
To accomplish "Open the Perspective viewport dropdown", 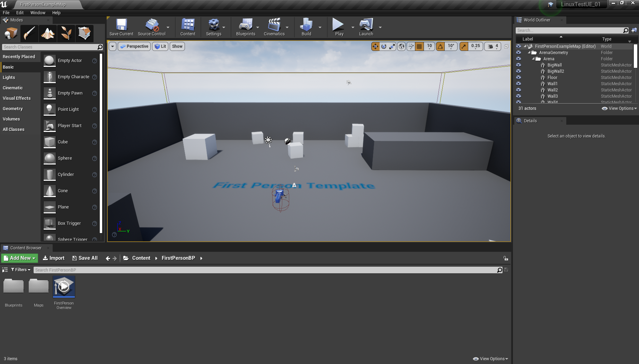I will [x=134, y=46].
